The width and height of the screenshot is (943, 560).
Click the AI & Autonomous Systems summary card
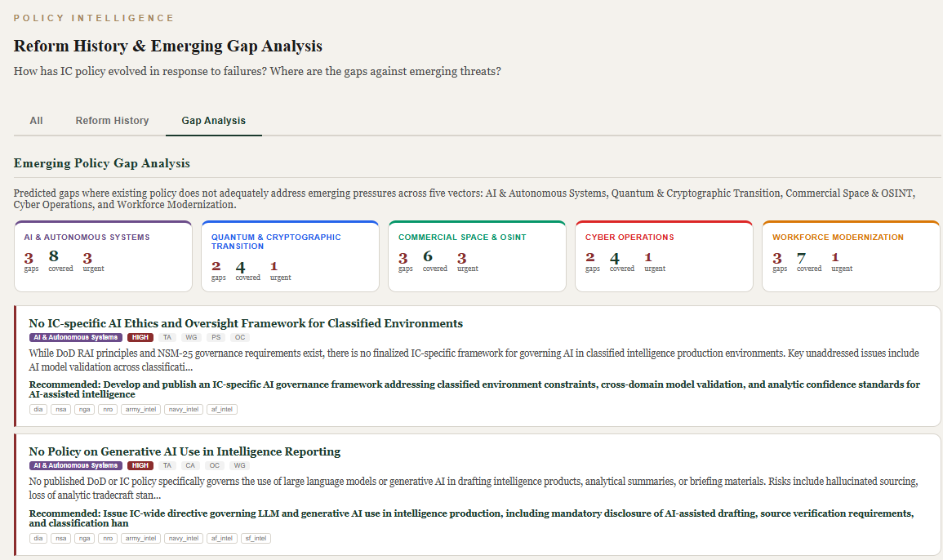(103, 256)
